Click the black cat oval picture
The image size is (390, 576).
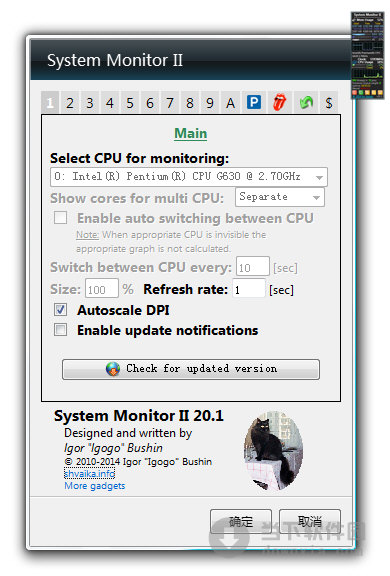click(x=274, y=451)
